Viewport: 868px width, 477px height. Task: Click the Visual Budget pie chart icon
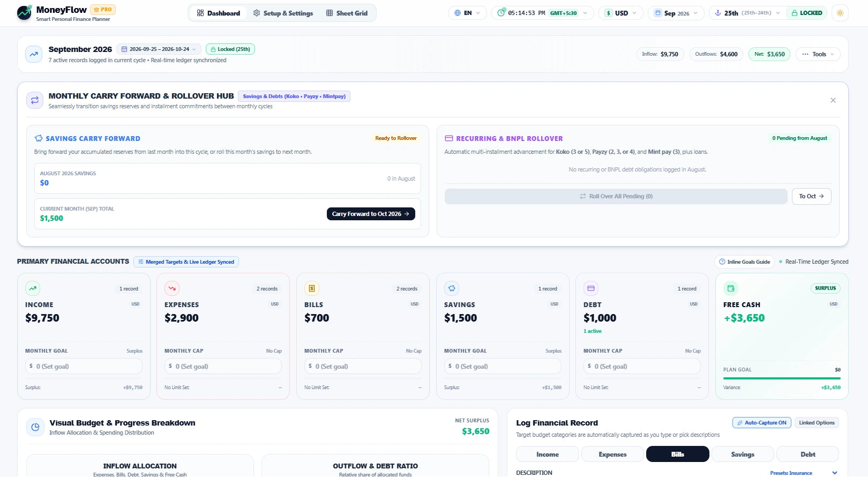point(35,427)
